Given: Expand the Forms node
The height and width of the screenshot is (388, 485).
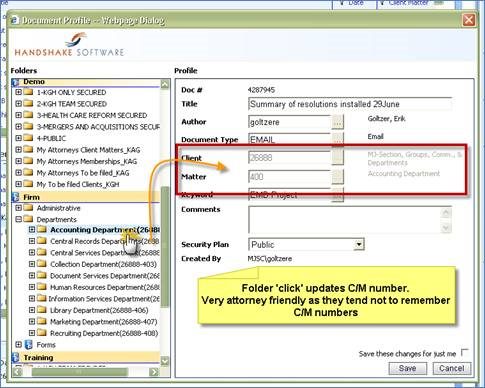Looking at the screenshot, I should point(18,345).
